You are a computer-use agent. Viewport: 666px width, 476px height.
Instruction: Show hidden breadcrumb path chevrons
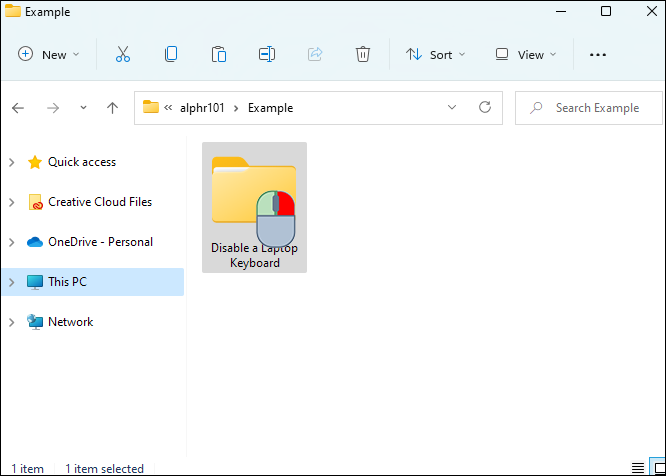pyautogui.click(x=168, y=107)
